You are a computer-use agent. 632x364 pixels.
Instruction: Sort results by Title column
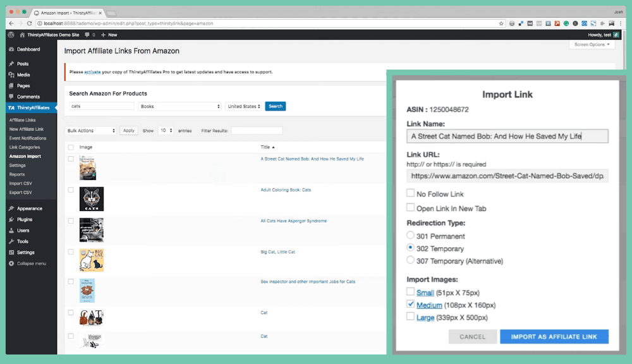coord(267,147)
